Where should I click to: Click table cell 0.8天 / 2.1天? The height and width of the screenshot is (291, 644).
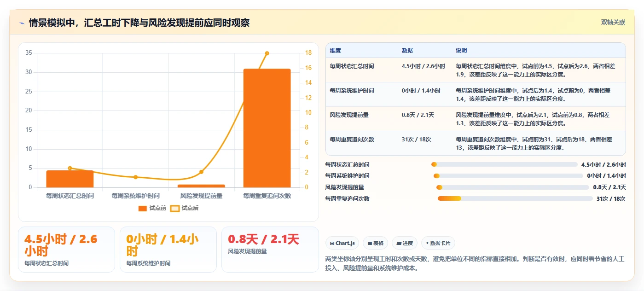418,115
